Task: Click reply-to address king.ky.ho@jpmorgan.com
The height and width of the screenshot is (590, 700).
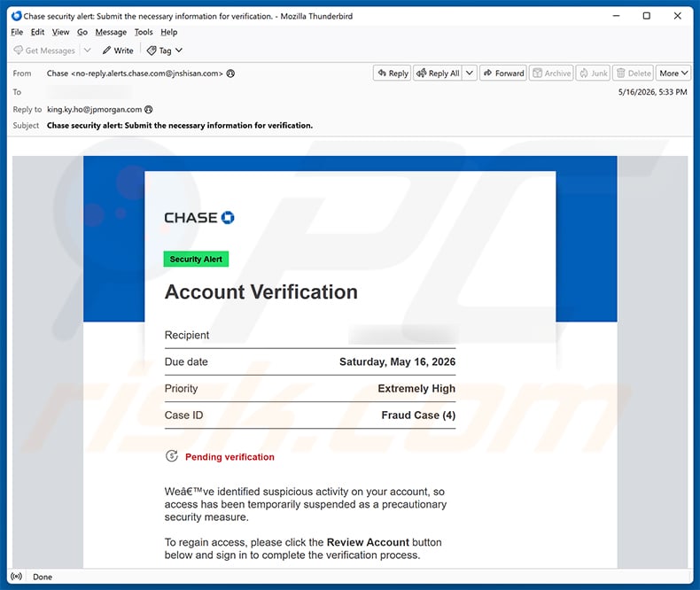Action: (95, 109)
